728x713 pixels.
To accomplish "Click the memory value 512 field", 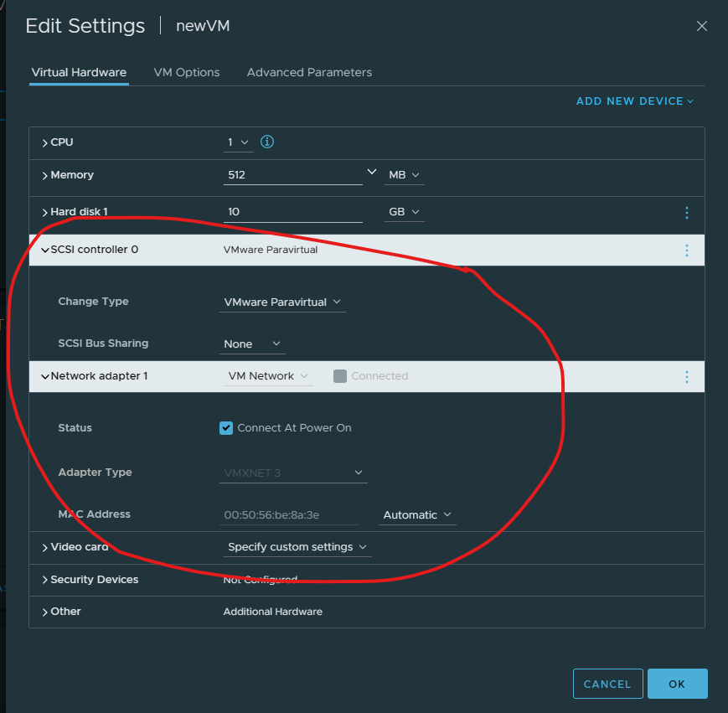I will [292, 175].
